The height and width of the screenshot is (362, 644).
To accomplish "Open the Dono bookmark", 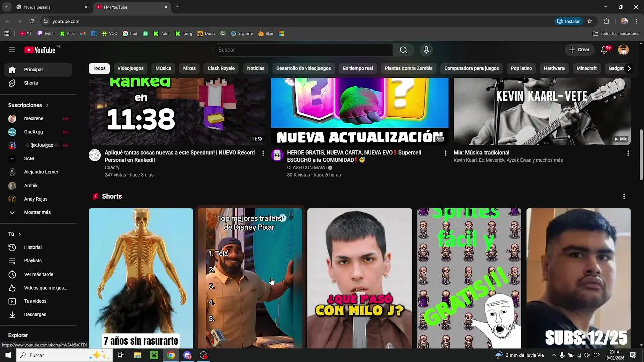I will (206, 34).
